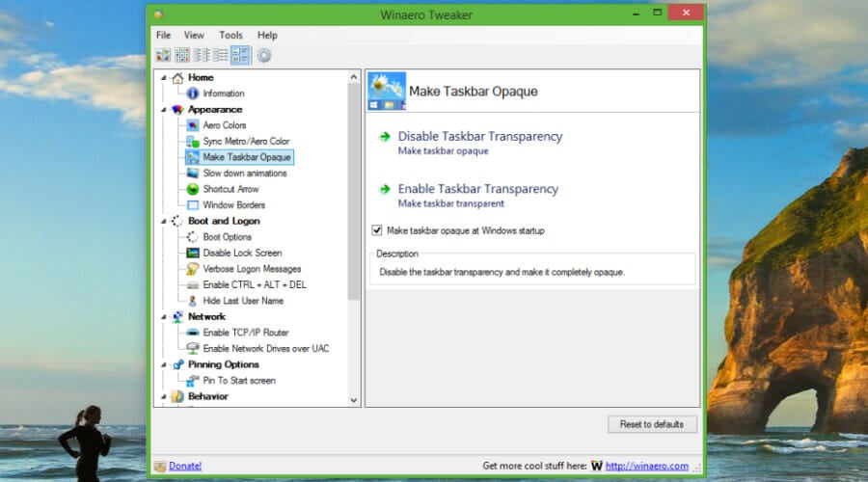This screenshot has height=482, width=868.
Task: Click the Disable Lock Screen icon
Action: click(x=193, y=253)
